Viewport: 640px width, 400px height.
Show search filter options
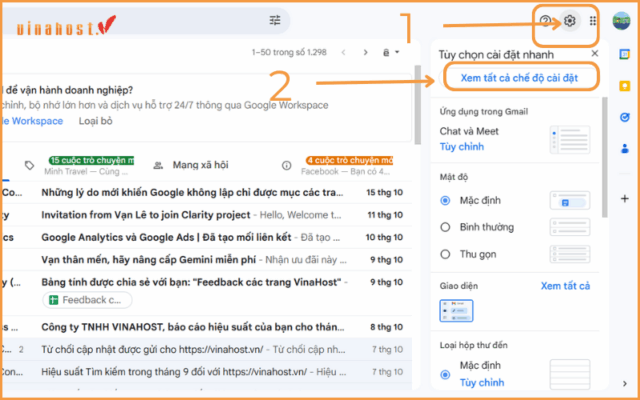coord(275,20)
